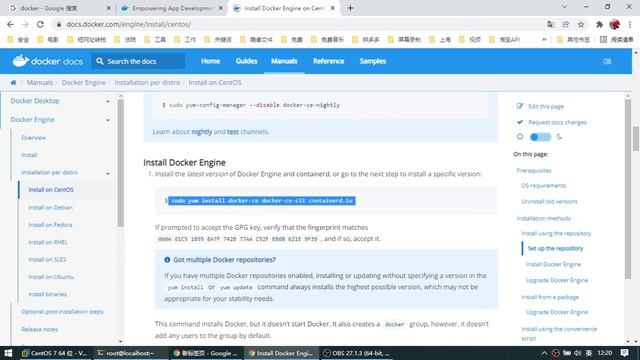Open the Chrome three-dot menu
640x360 pixels.
coord(630,24)
